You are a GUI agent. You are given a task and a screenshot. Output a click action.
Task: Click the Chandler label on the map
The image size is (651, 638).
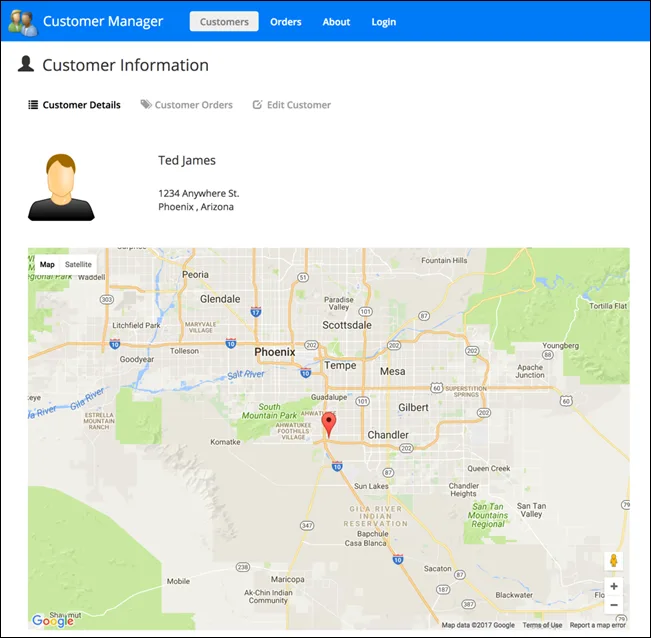[x=388, y=435]
